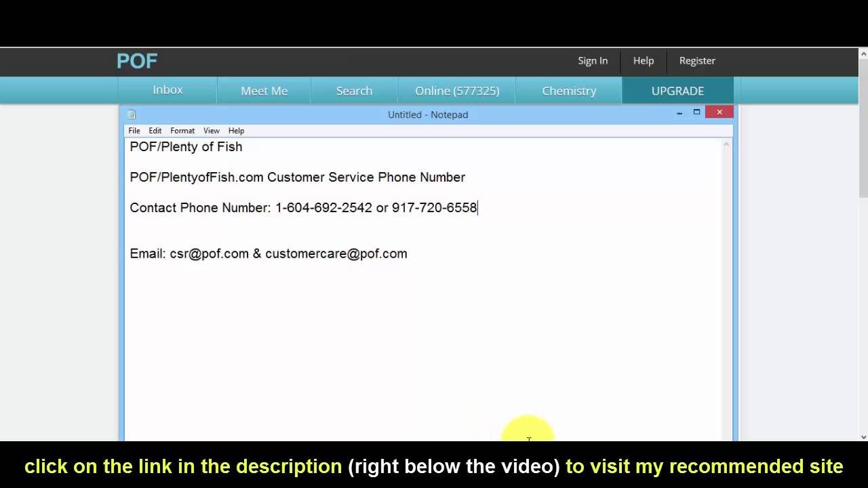This screenshot has width=868, height=488.
Task: Click the Notepad window icon
Action: 132,115
